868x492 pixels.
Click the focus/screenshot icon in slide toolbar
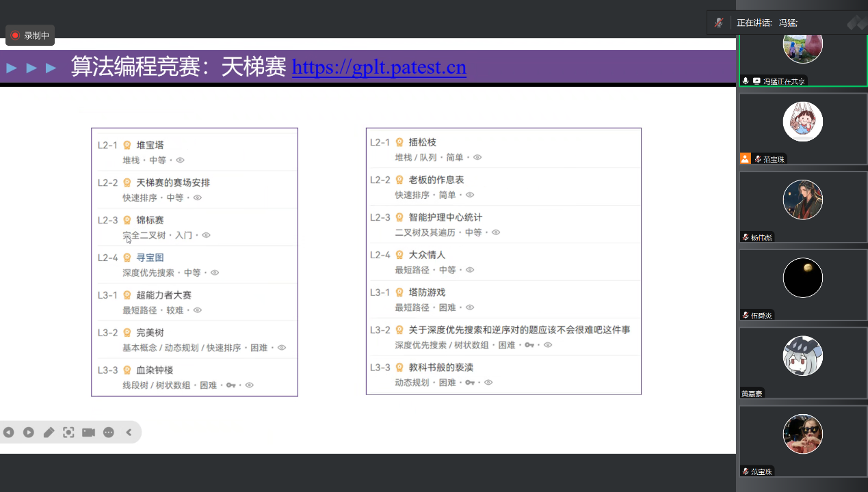point(68,433)
